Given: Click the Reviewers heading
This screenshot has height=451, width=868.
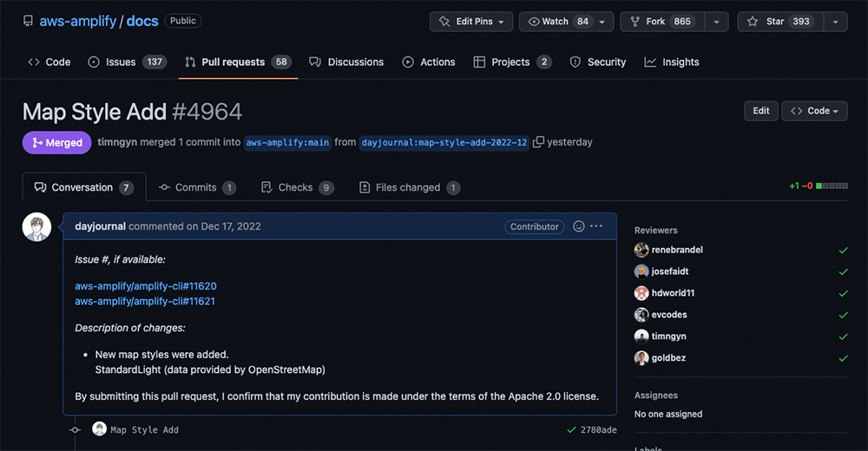Looking at the screenshot, I should [x=656, y=230].
